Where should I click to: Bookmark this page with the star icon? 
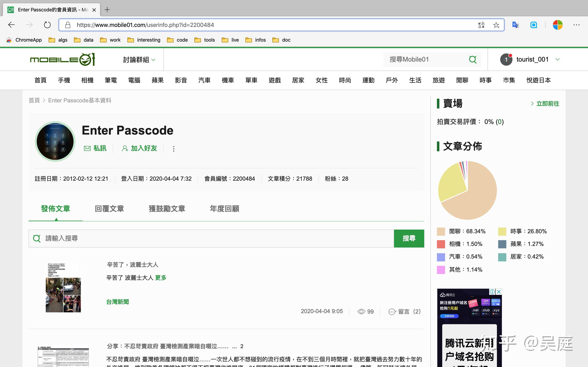(496, 25)
